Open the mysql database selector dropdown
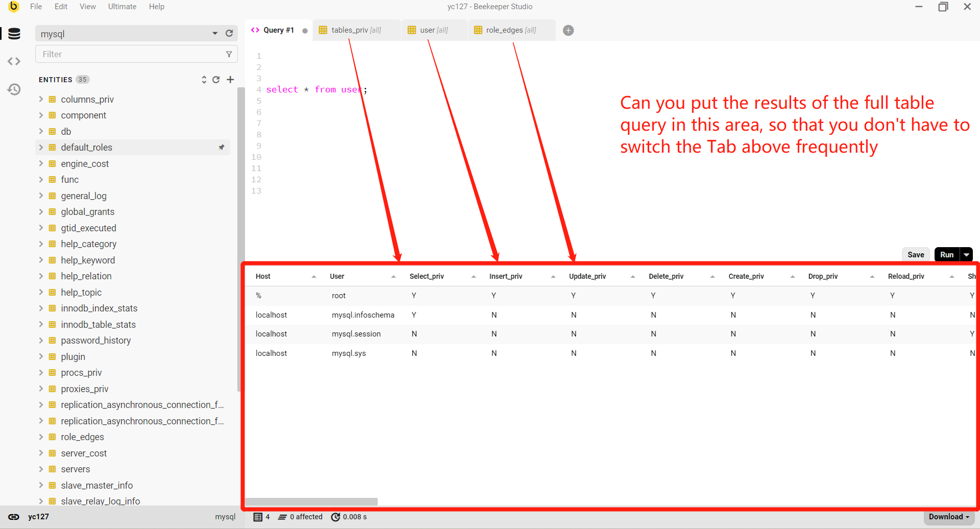 coord(214,33)
